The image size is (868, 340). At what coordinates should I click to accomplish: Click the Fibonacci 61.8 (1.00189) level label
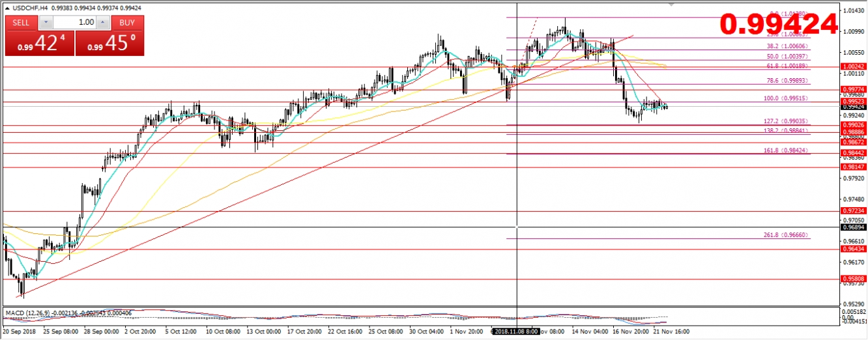point(787,66)
